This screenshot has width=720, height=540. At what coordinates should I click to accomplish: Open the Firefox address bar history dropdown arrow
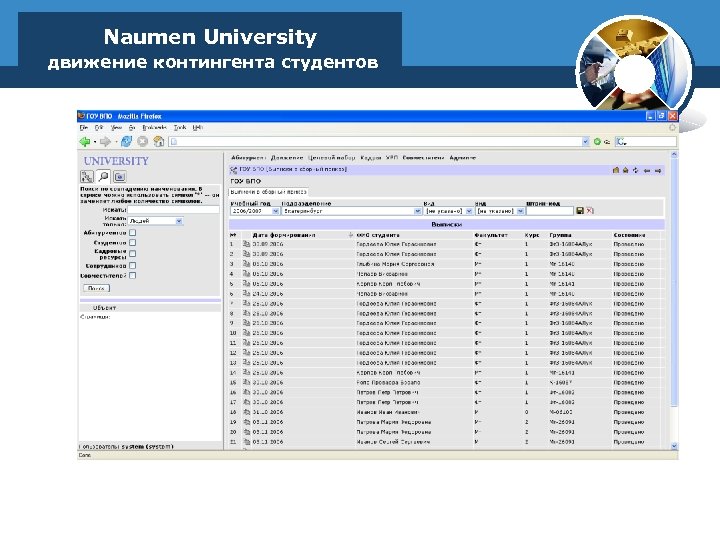(585, 141)
